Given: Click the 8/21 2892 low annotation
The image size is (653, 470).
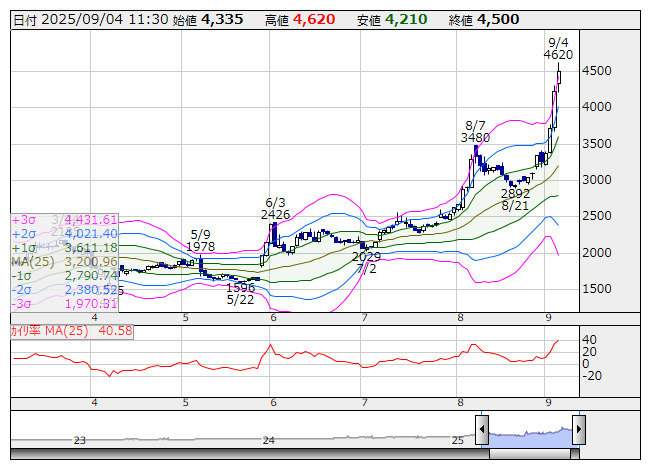Looking at the screenshot, I should tap(515, 199).
